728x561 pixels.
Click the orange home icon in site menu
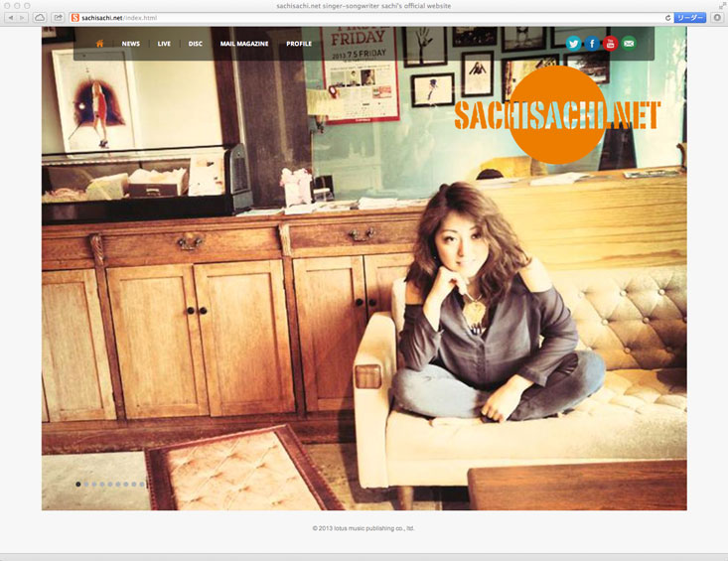pos(99,43)
